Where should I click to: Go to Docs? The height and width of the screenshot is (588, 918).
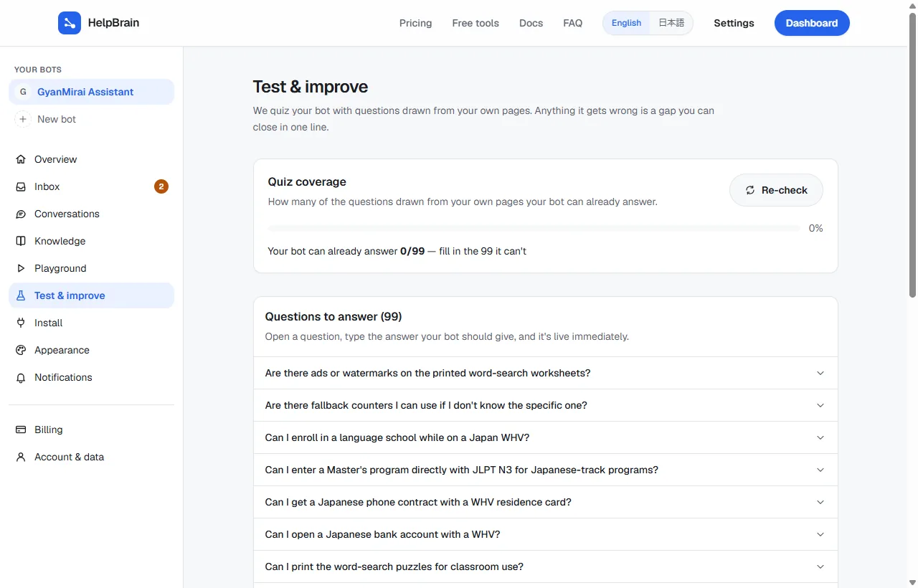[531, 23]
